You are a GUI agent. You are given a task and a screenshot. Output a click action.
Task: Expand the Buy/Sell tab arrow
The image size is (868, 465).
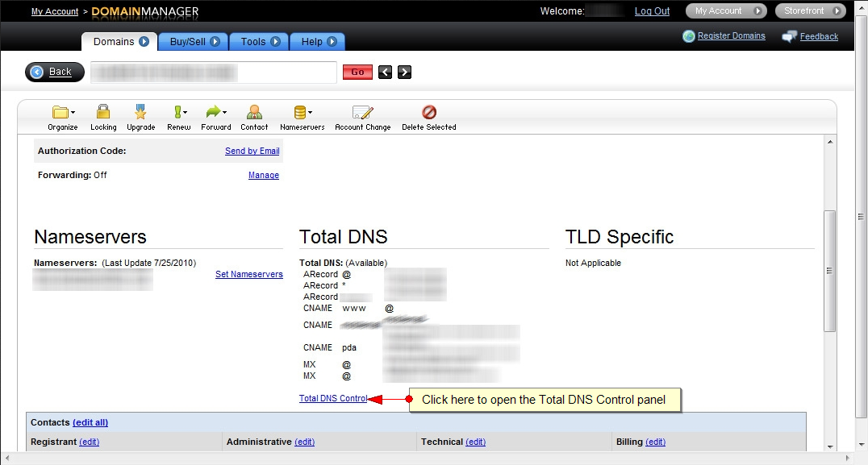(215, 41)
